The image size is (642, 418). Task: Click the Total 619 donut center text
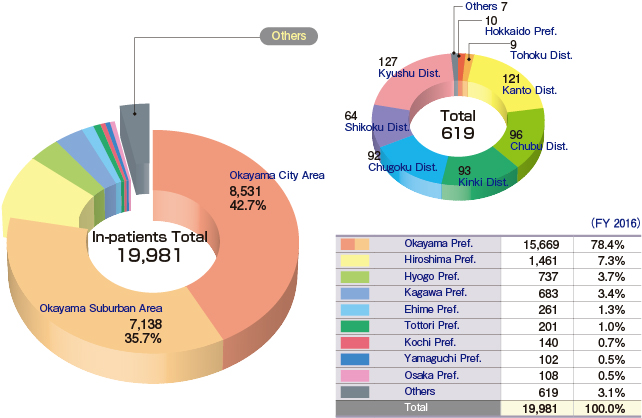pyautogui.click(x=458, y=124)
